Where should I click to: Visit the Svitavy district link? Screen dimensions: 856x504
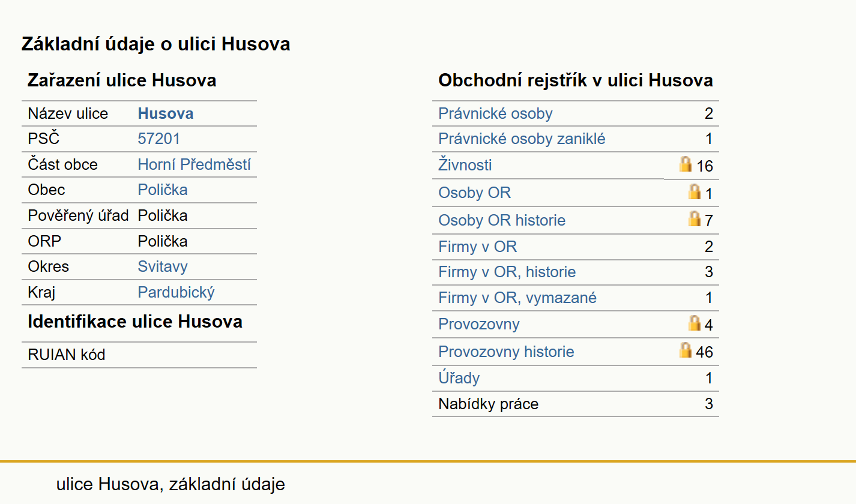point(163,267)
